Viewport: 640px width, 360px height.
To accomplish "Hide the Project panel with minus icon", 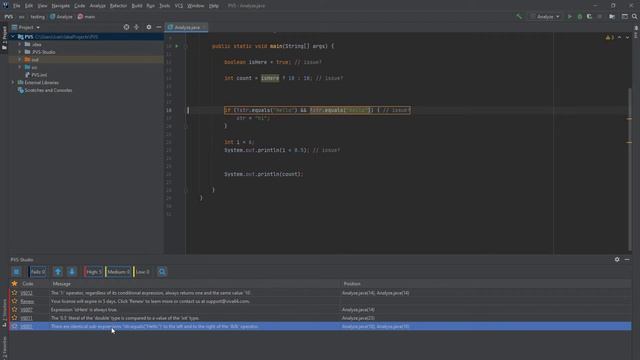I will tap(159, 27).
